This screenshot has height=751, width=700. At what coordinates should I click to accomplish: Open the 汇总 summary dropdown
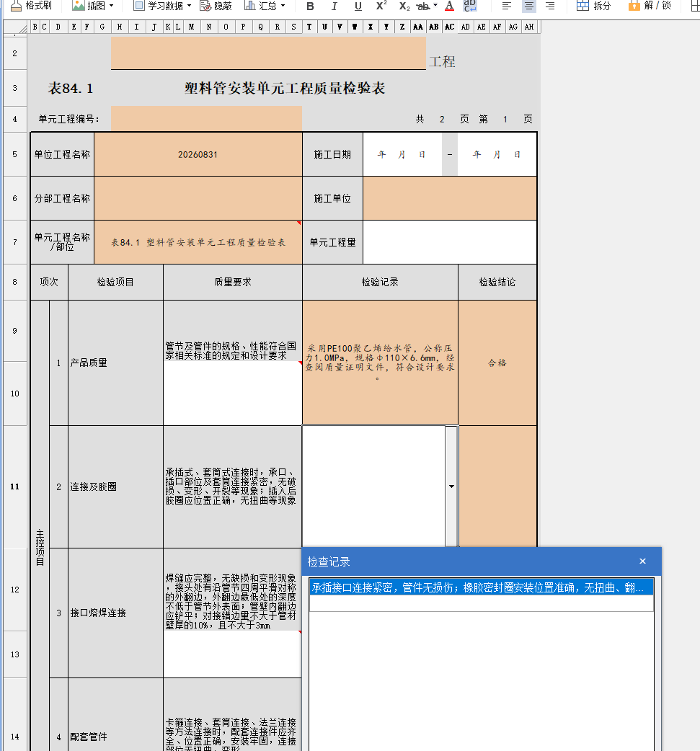265,6
